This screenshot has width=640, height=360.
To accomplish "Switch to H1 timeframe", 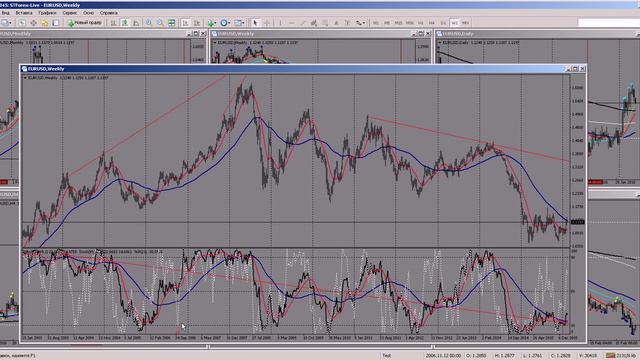I will [420, 23].
